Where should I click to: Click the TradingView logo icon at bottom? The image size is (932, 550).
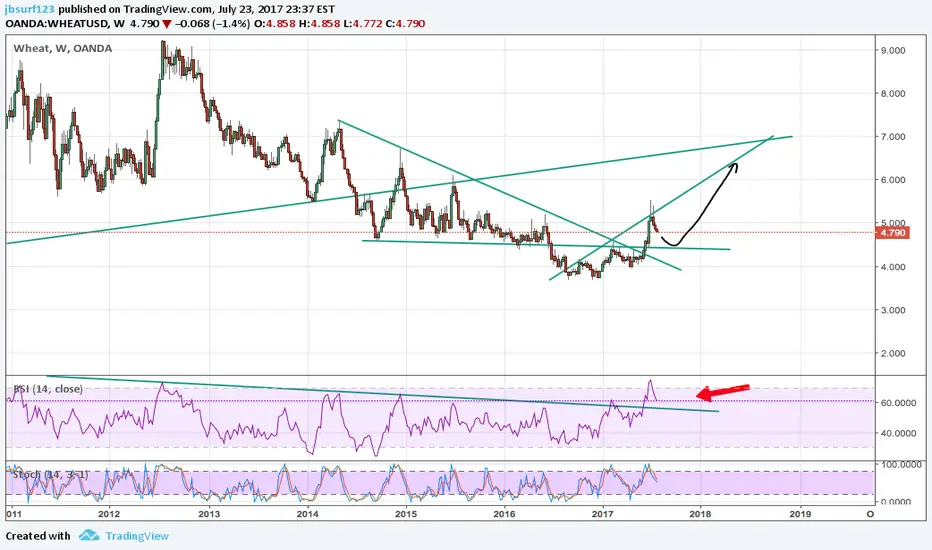[x=89, y=536]
